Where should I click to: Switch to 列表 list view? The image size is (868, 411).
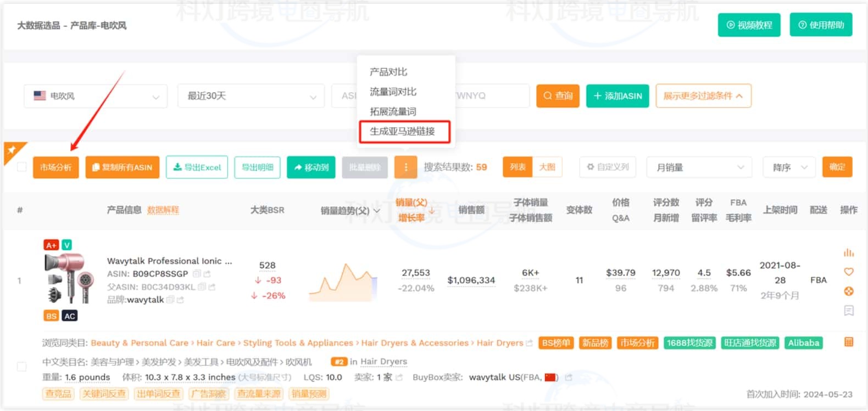click(x=518, y=167)
